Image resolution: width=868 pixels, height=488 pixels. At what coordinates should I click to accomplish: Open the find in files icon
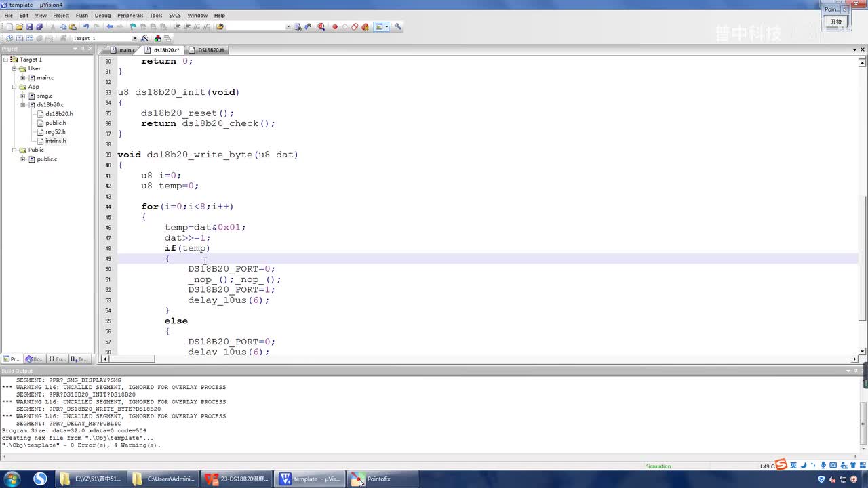(220, 27)
